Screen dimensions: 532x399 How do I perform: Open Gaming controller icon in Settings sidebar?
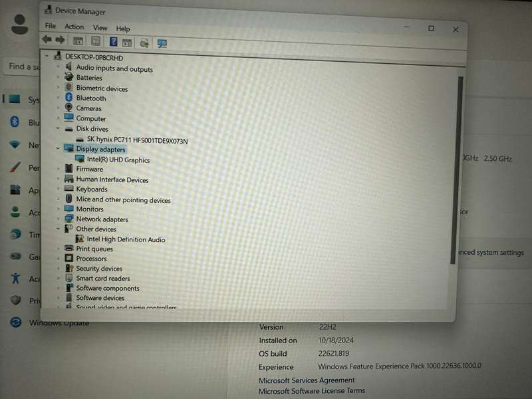[x=15, y=256]
